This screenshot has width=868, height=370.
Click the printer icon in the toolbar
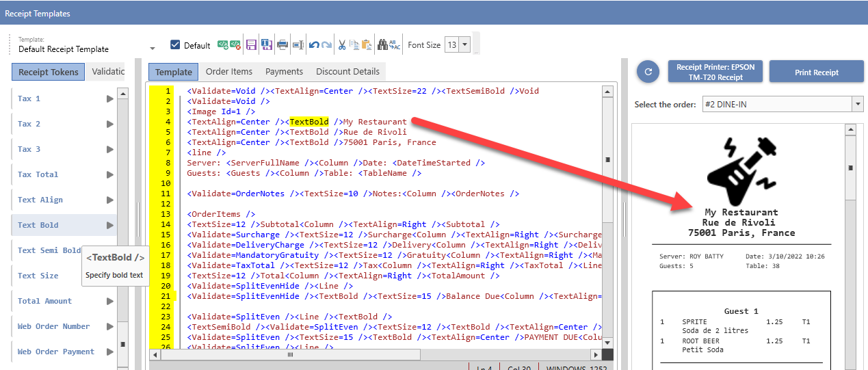282,45
